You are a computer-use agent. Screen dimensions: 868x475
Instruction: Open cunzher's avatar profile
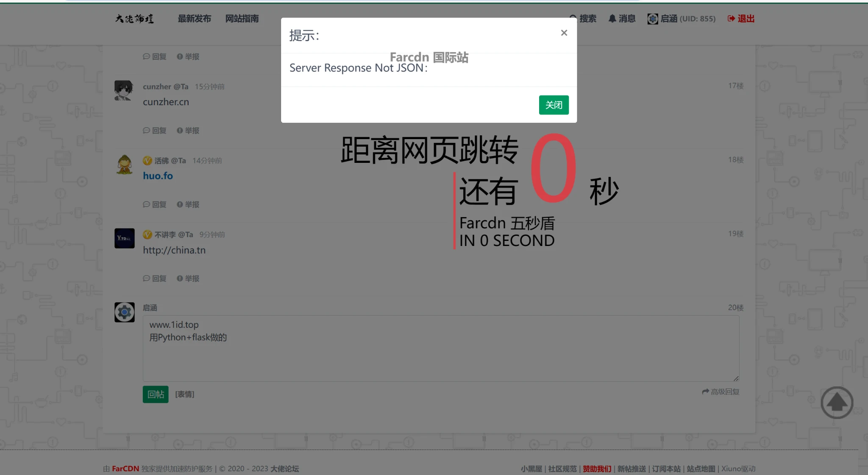click(124, 90)
